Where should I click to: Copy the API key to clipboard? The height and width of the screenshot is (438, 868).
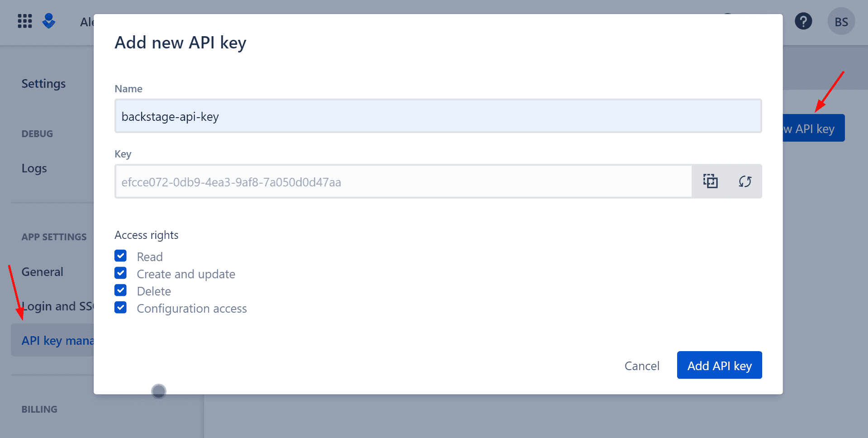[x=710, y=181]
